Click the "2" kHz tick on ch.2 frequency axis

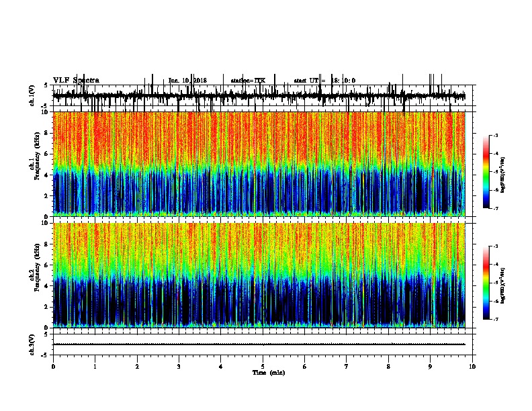pos(47,307)
